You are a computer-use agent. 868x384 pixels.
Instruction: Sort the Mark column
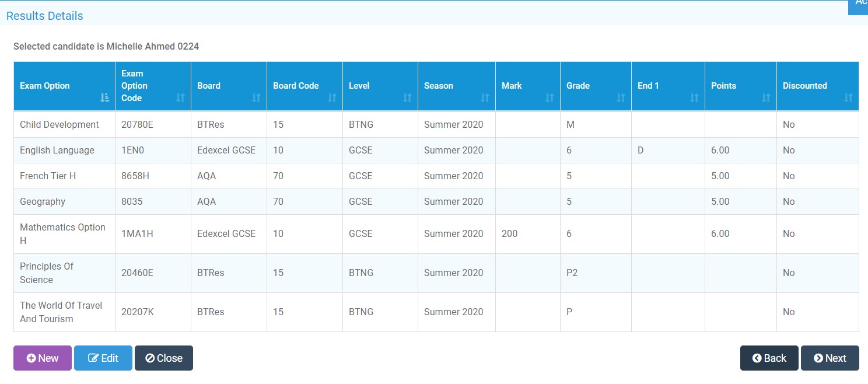pos(551,98)
